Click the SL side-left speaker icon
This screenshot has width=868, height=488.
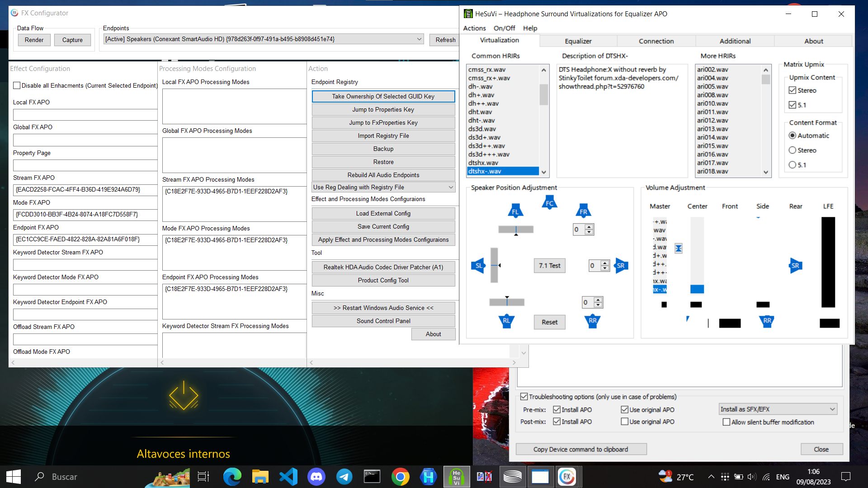[x=478, y=266]
